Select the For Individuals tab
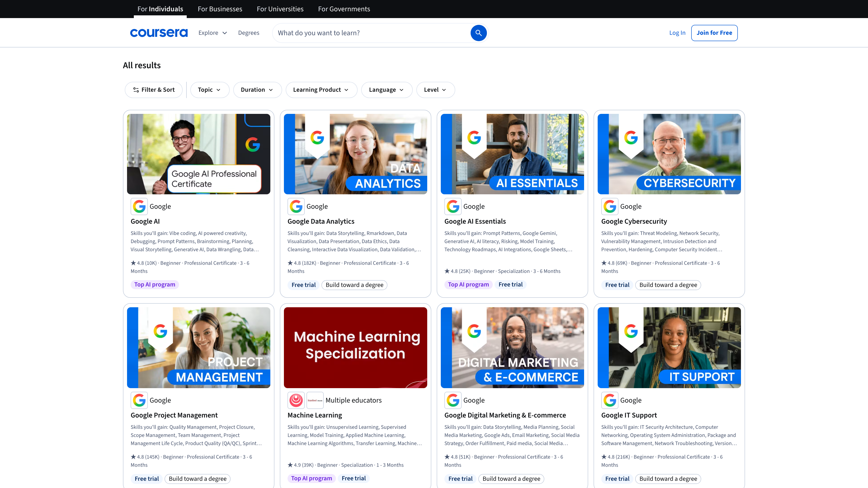The width and height of the screenshot is (868, 488). [x=160, y=9]
